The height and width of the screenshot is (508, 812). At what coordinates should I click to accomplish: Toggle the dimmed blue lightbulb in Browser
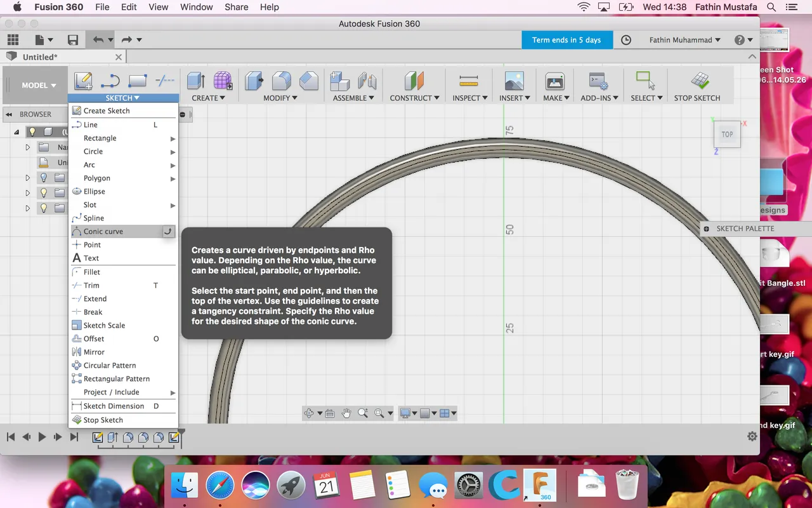[x=44, y=178]
